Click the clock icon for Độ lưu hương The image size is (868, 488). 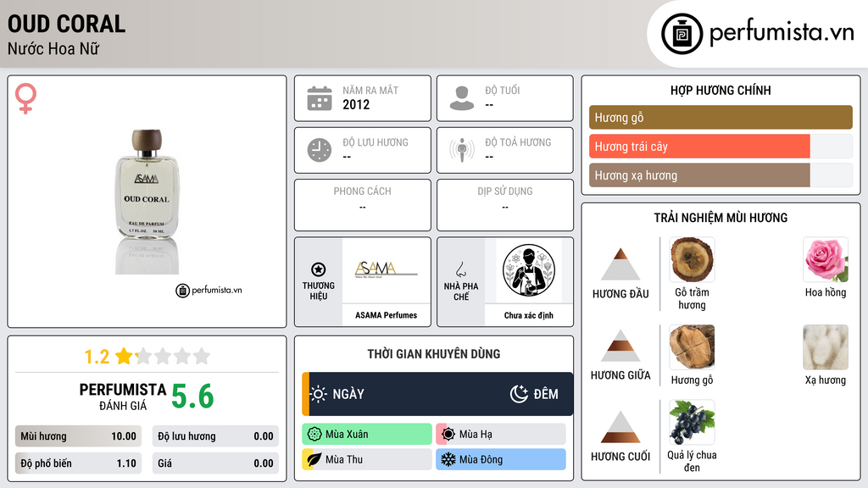(x=320, y=150)
